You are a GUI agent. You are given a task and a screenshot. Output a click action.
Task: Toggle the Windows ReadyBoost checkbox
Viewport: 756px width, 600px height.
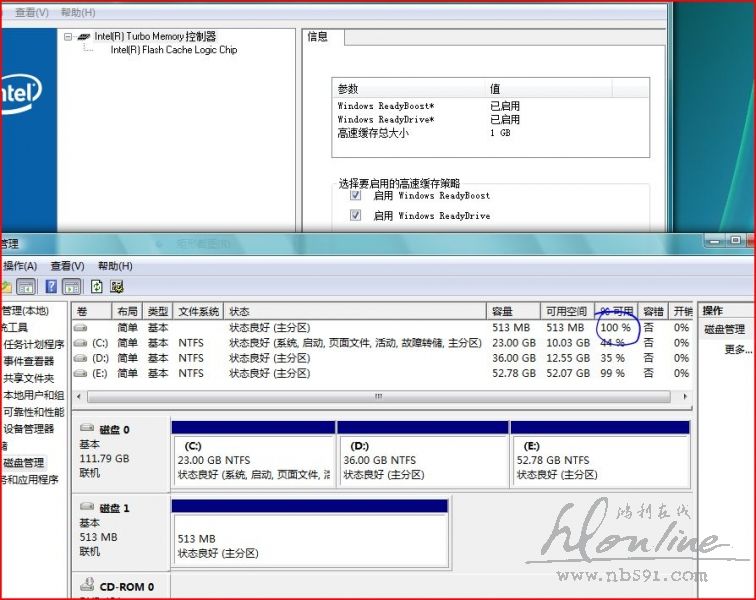pos(355,196)
